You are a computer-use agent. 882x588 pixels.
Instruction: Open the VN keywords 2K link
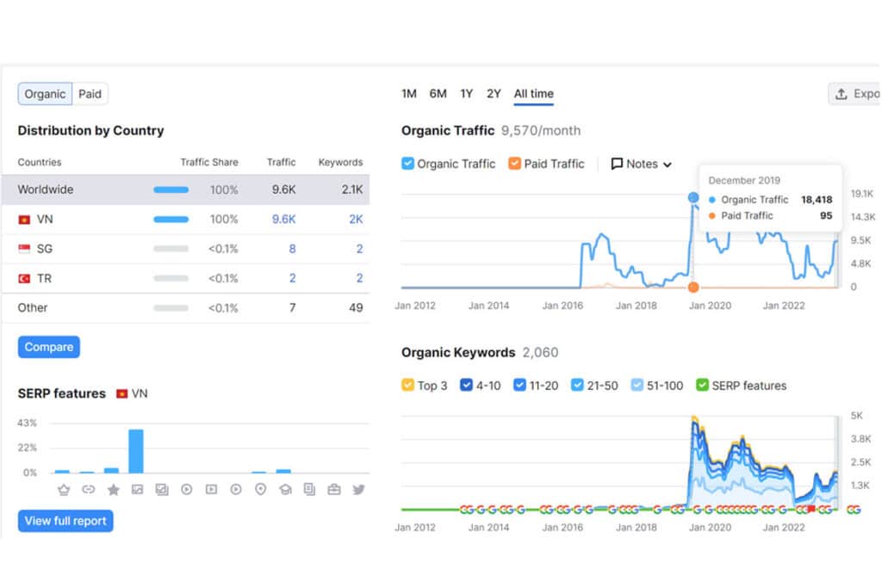click(x=356, y=220)
